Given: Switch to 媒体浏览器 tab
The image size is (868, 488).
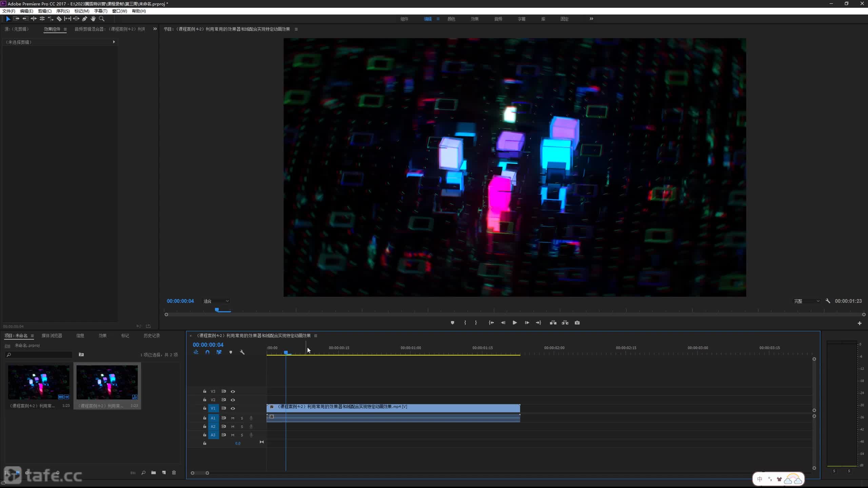Looking at the screenshot, I should [52, 335].
